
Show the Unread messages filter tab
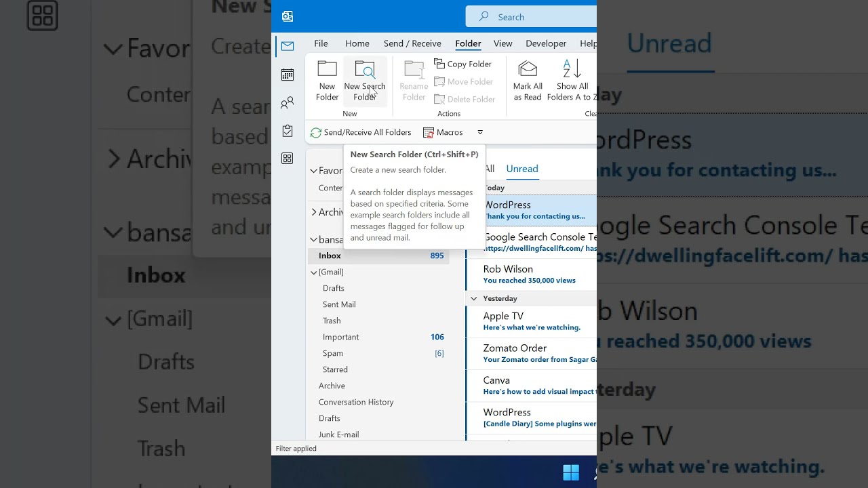coord(522,169)
